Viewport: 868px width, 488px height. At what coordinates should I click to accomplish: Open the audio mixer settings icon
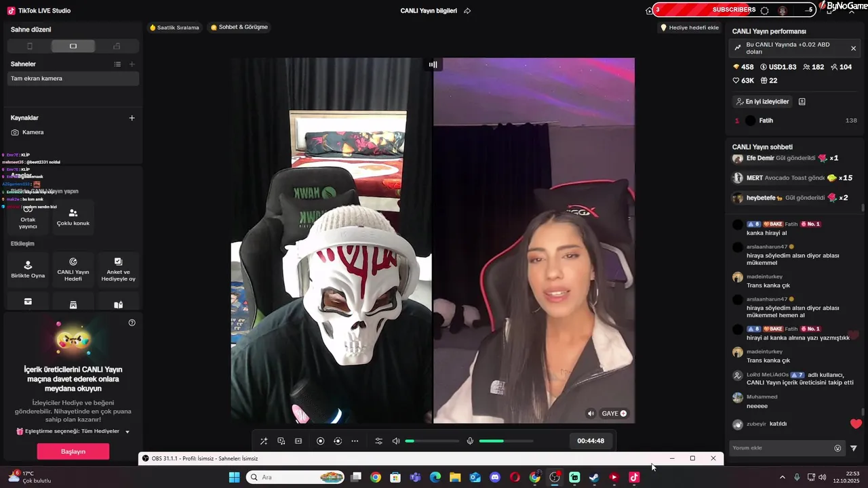pyautogui.click(x=379, y=441)
